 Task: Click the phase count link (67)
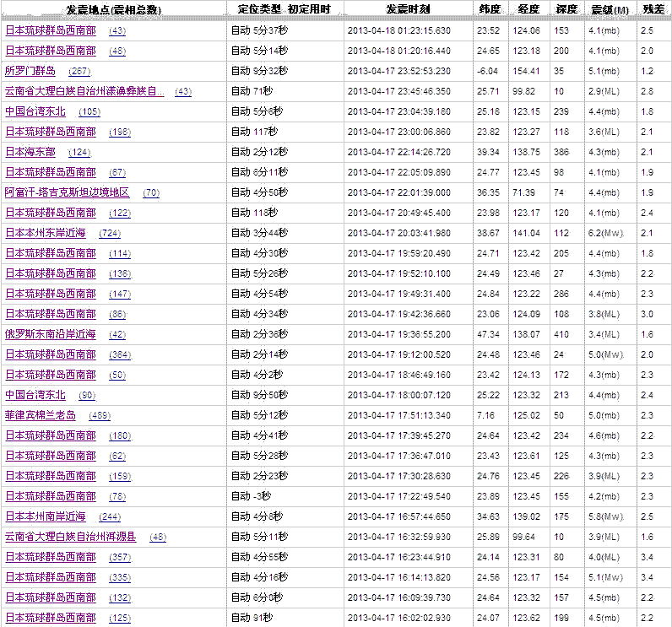point(117,173)
